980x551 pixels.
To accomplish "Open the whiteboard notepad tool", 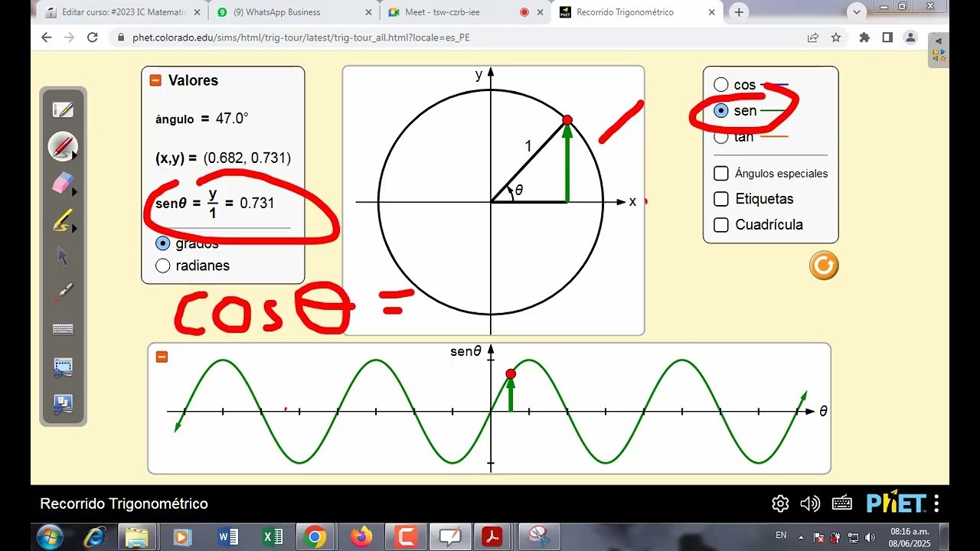I will coord(63,110).
